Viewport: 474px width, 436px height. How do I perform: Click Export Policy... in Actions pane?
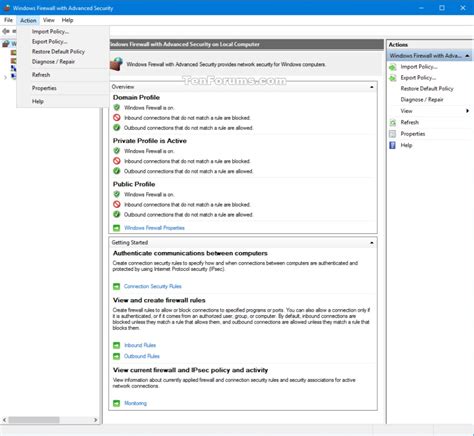coord(418,78)
